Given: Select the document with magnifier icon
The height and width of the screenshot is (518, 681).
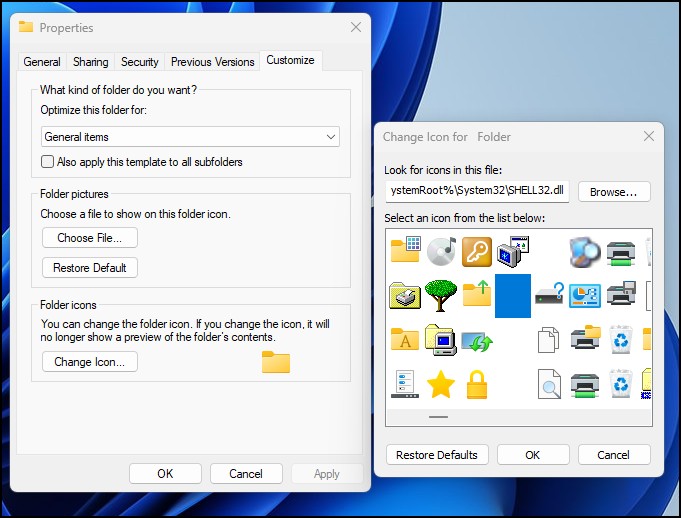Looking at the screenshot, I should point(549,384).
